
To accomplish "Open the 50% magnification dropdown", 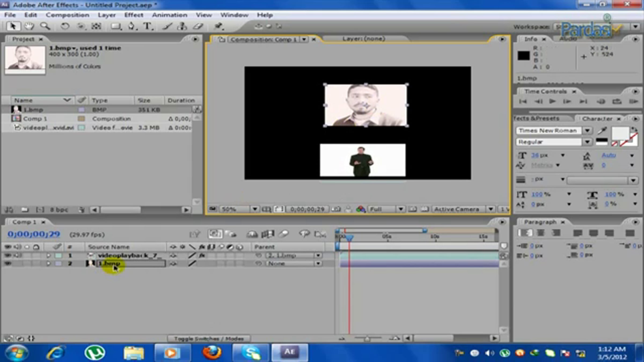I will pos(254,209).
